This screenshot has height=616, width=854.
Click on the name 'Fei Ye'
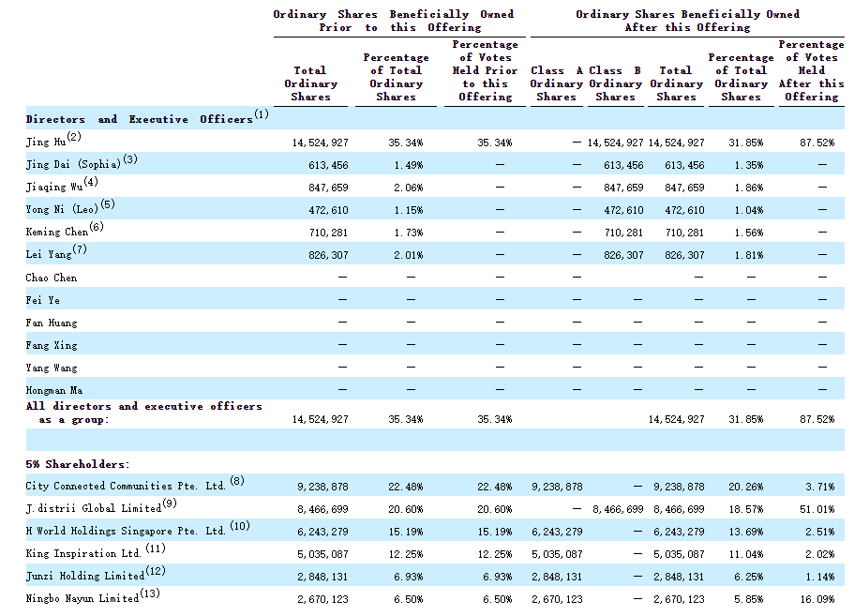42,300
